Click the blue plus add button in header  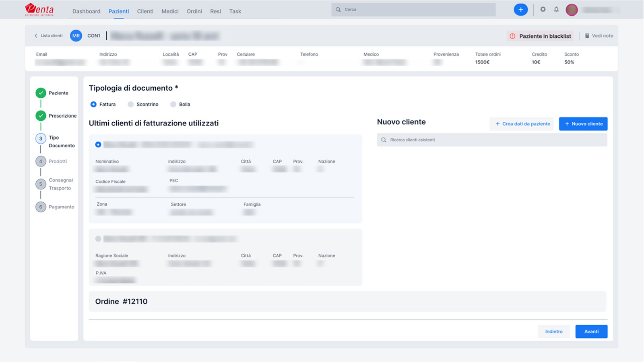coord(520,10)
